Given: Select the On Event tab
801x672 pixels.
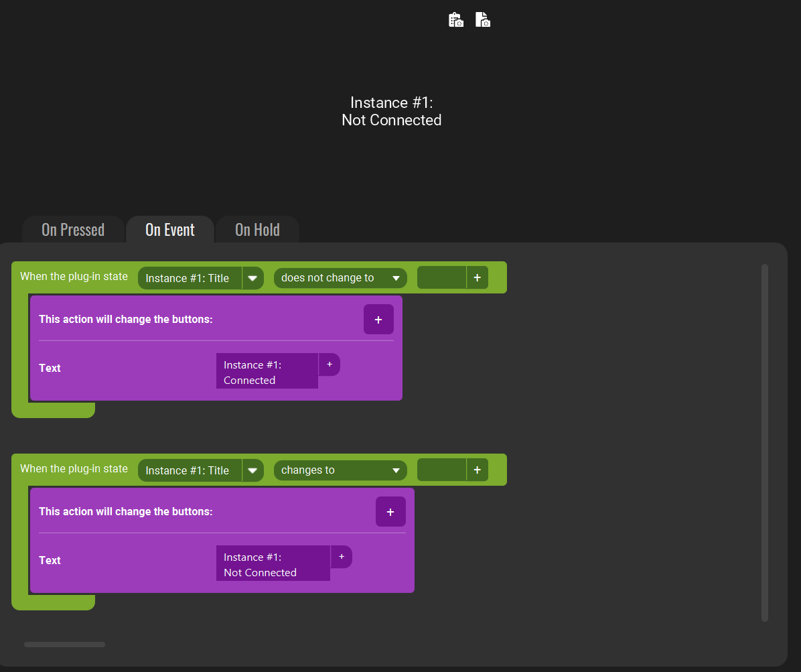Looking at the screenshot, I should pos(170,229).
